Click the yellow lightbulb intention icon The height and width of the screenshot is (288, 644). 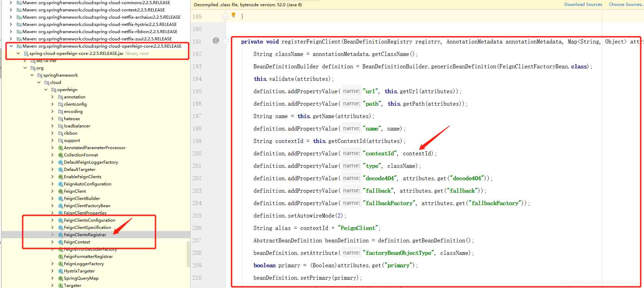click(233, 15)
